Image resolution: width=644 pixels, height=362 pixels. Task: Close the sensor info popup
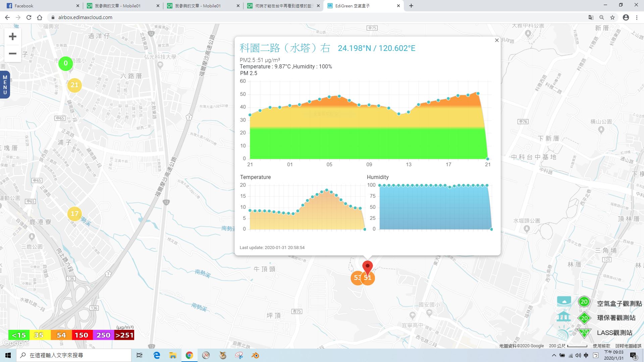click(x=497, y=40)
